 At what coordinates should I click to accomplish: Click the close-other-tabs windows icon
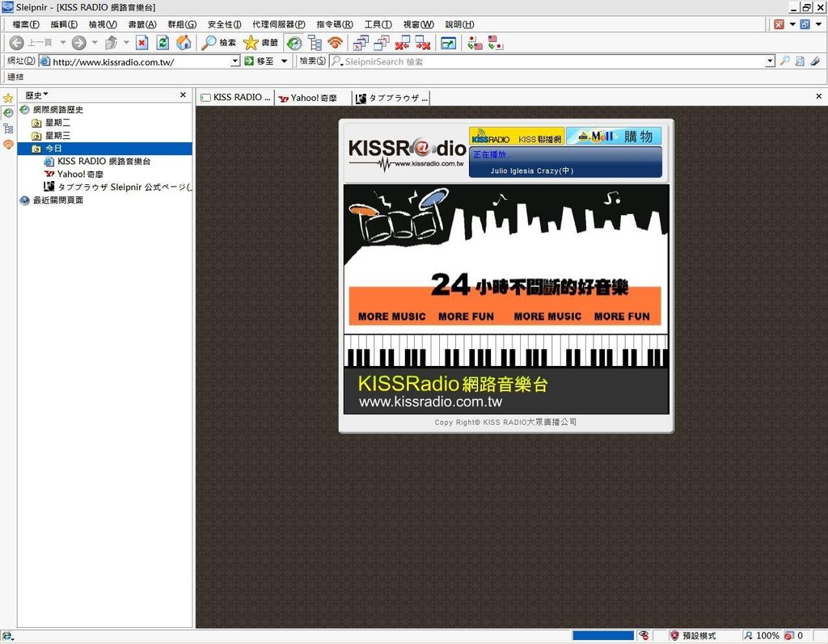coord(361,43)
